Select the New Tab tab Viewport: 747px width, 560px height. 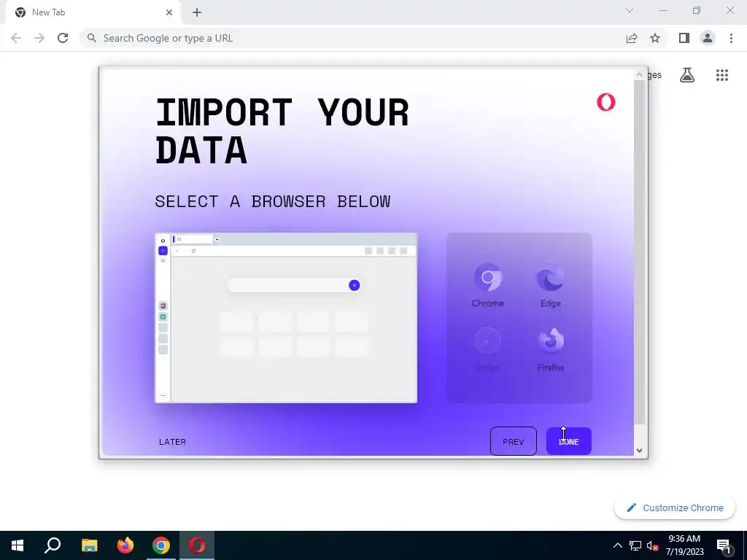pyautogui.click(x=93, y=12)
